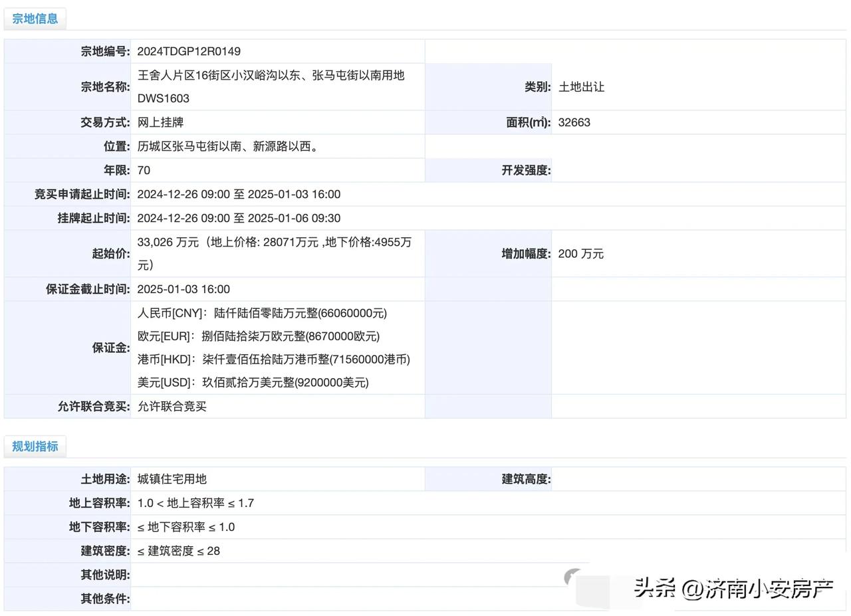The image size is (851, 616).
Task: Click the 宗地名称 label
Action: coord(105,87)
